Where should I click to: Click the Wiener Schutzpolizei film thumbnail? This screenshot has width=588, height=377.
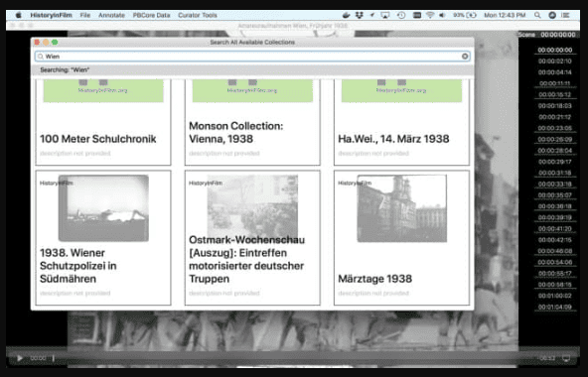tap(103, 208)
